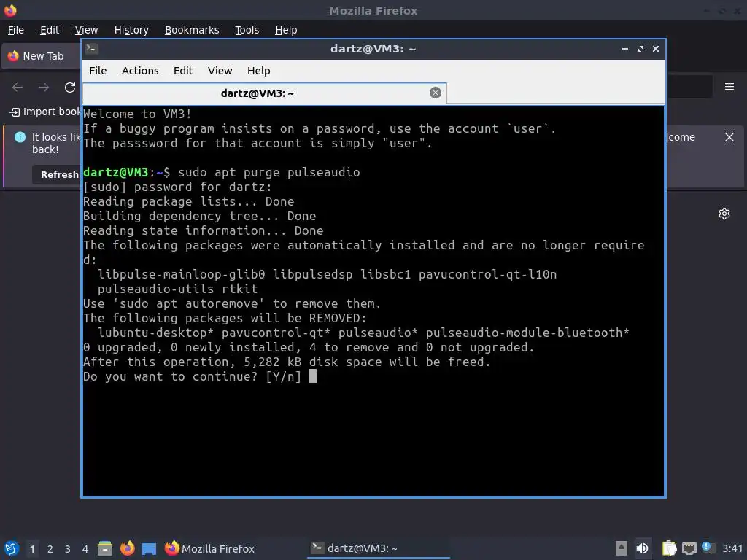Open the terminal Help menu
Screen dimensions: 747x560
pos(259,71)
